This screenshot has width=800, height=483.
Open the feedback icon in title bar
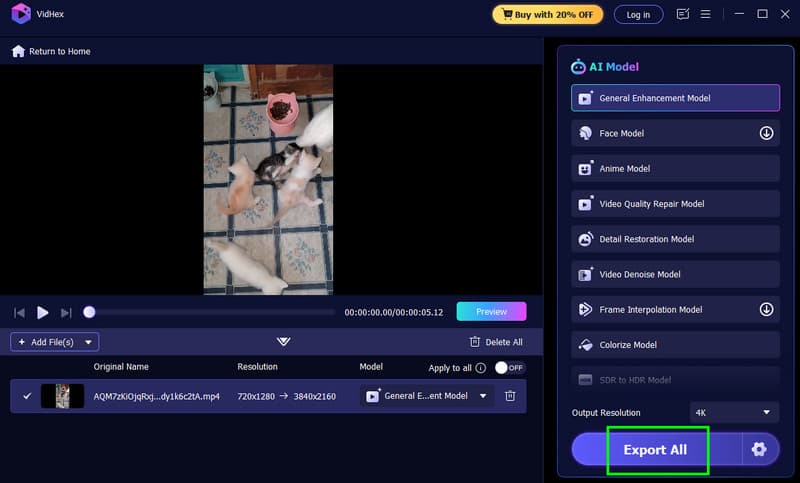[683, 14]
